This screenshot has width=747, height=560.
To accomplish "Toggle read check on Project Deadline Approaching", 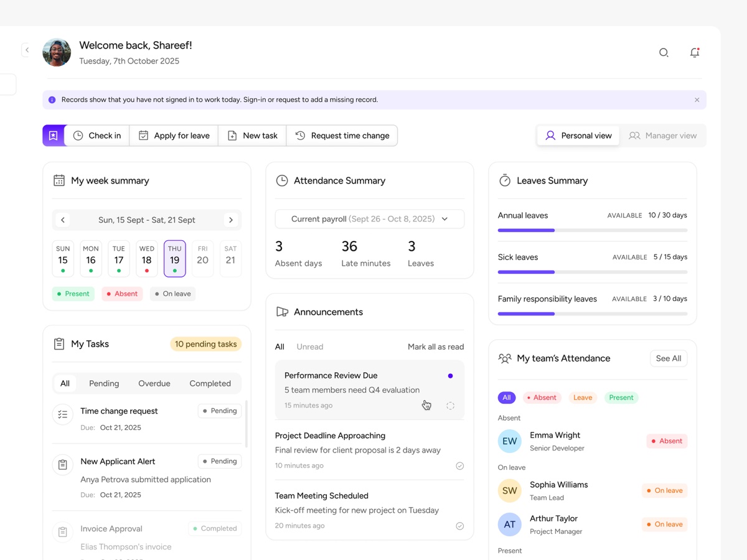I will [460, 465].
